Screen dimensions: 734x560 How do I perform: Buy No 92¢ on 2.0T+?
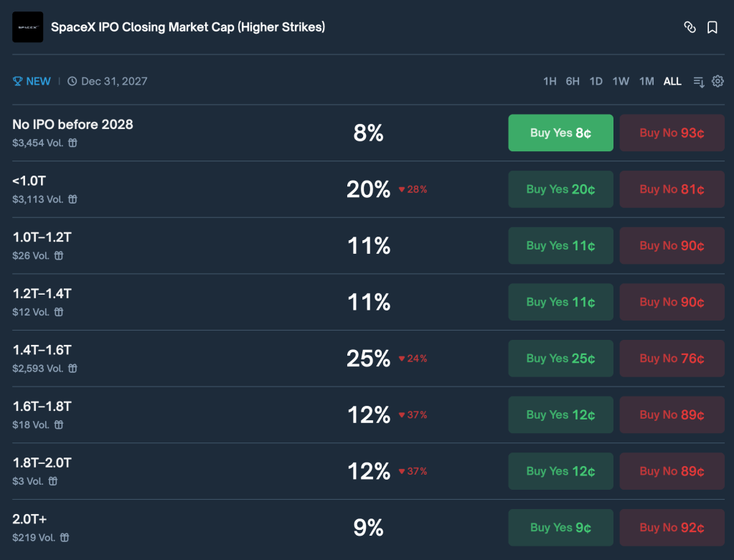[x=672, y=528]
